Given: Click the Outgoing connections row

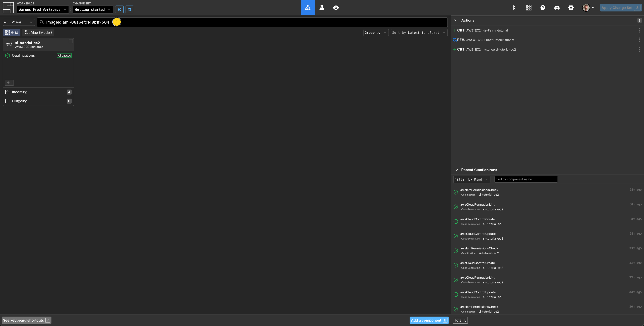Looking at the screenshot, I should pos(38,101).
